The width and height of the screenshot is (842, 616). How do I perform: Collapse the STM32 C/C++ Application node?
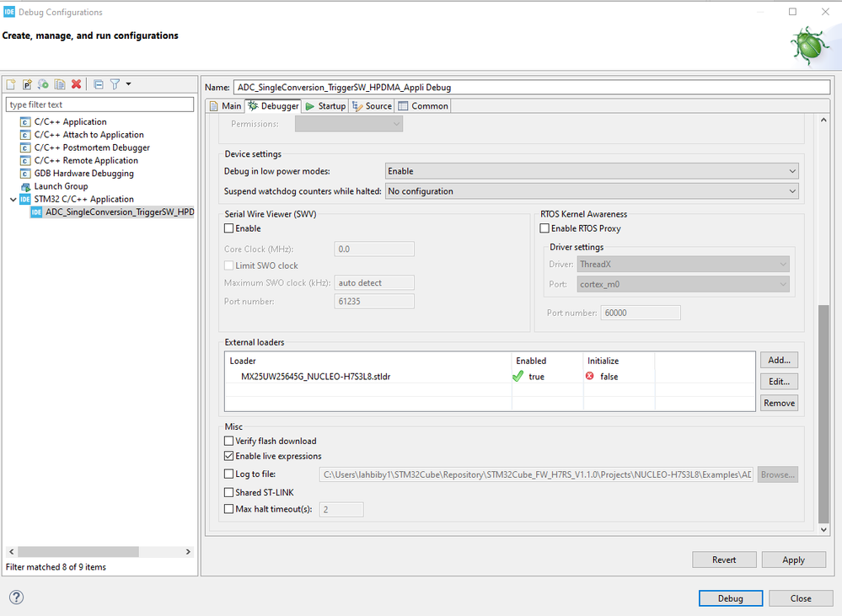13,199
